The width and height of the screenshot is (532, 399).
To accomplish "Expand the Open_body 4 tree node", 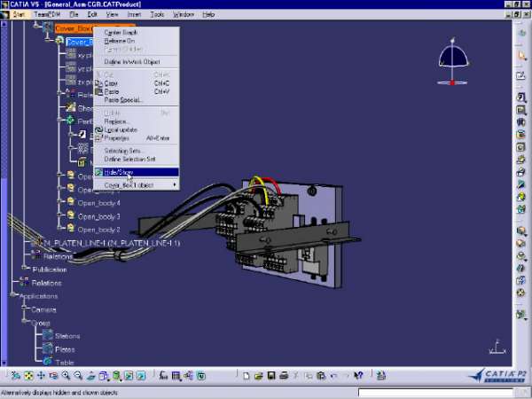I will coord(59,201).
